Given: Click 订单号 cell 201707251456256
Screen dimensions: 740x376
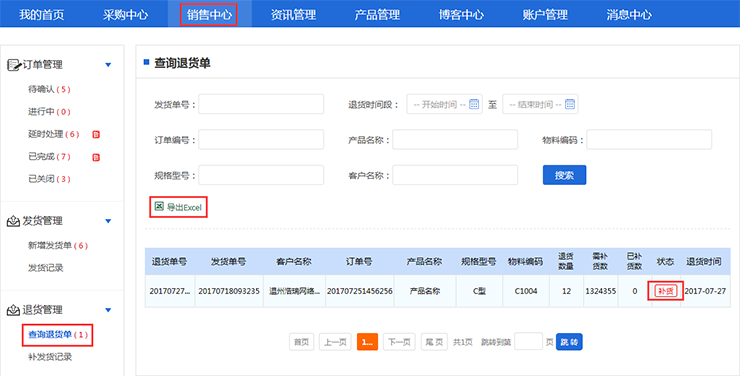Looking at the screenshot, I should tap(360, 291).
